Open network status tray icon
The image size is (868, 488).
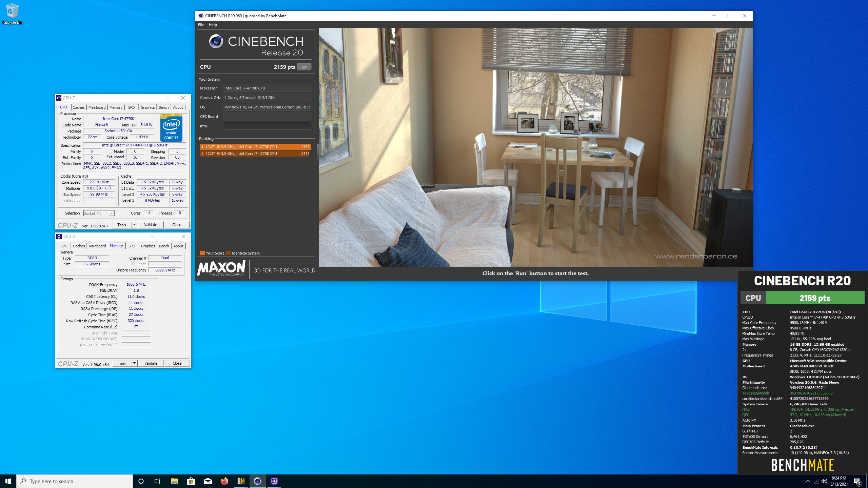816,481
